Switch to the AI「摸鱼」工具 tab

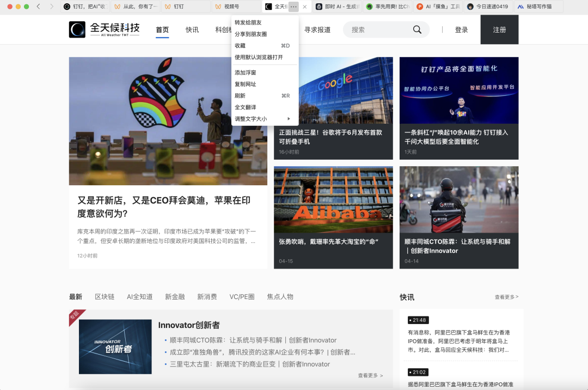click(x=438, y=7)
